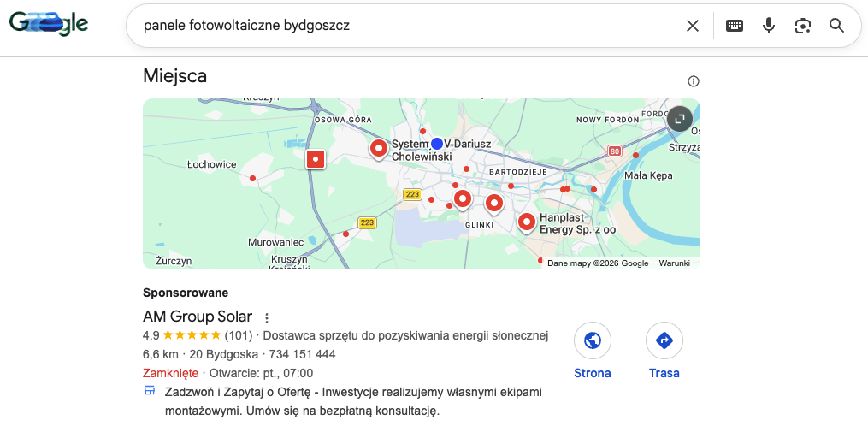Select the System PV Dariusz Cholewiński map pin

[x=379, y=149]
